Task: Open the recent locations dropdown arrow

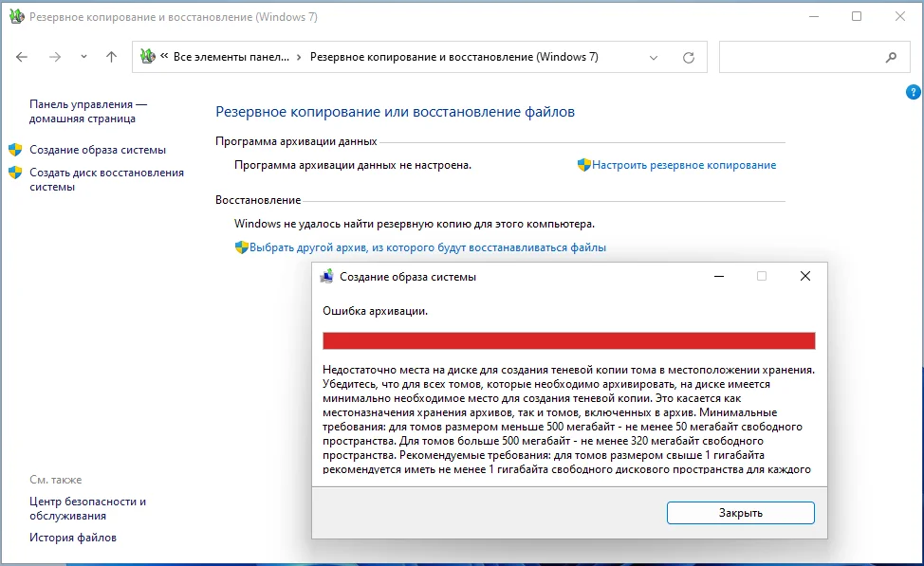Action: (x=83, y=57)
